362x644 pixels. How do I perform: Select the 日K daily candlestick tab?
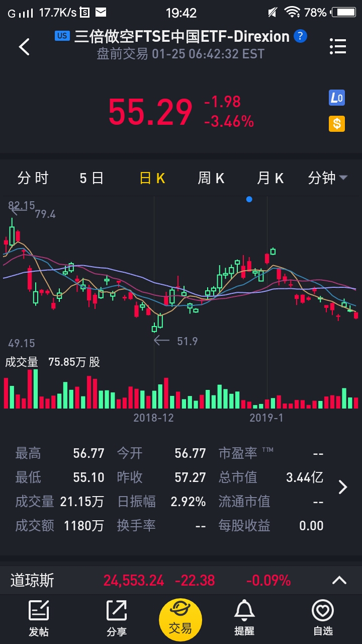pyautogui.click(x=152, y=178)
